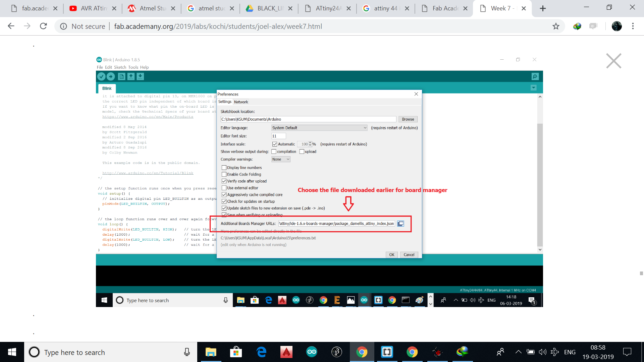
Task: Switch to Network tab in Preferences
Action: coord(241,102)
